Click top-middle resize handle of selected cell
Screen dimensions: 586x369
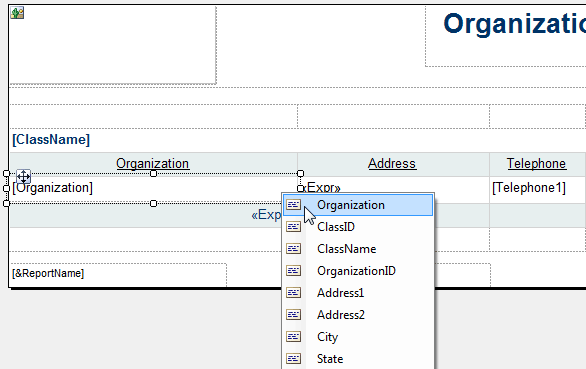153,173
